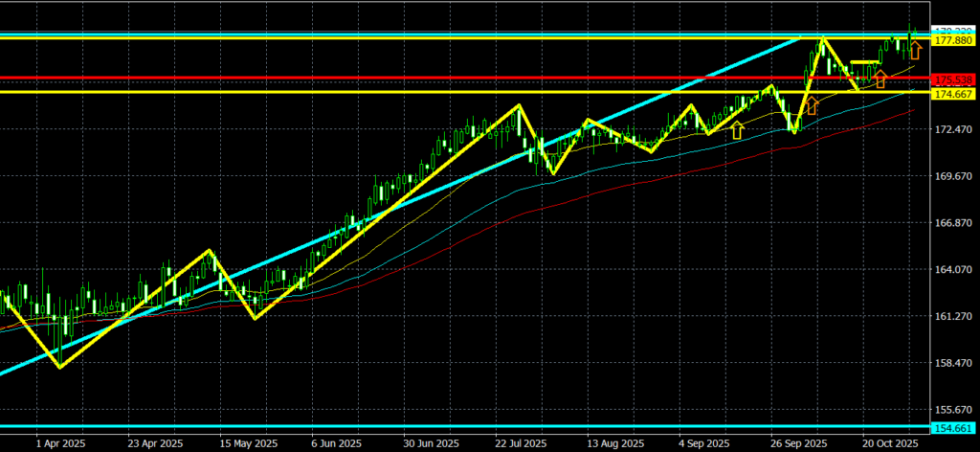Select the yellow horizontal line at 174.667
This screenshot has width=980, height=452.
coord(383,93)
